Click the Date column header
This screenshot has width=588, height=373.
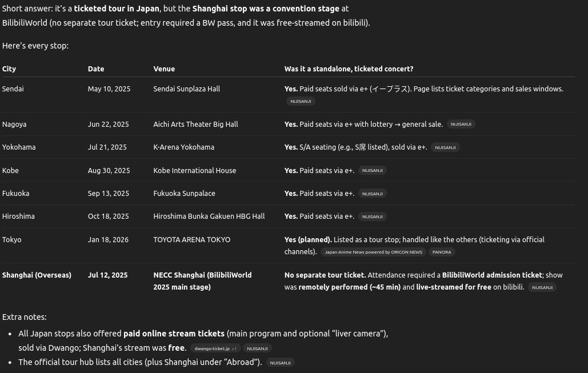96,69
